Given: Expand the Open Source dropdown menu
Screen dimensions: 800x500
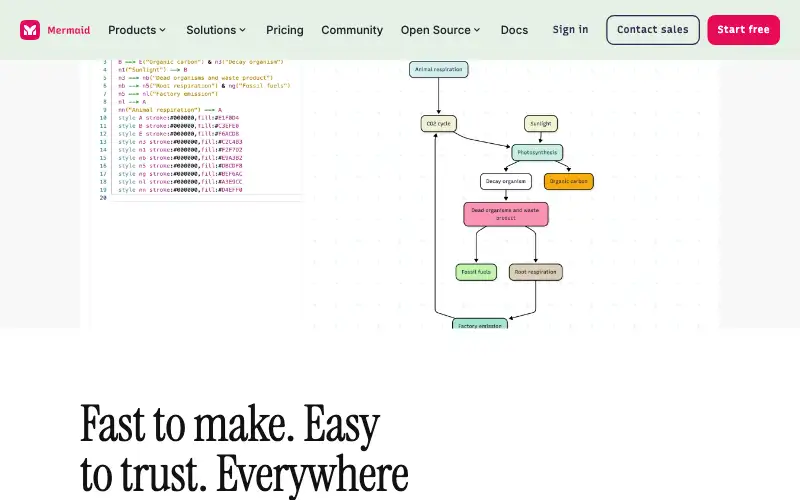Looking at the screenshot, I should pyautogui.click(x=440, y=30).
